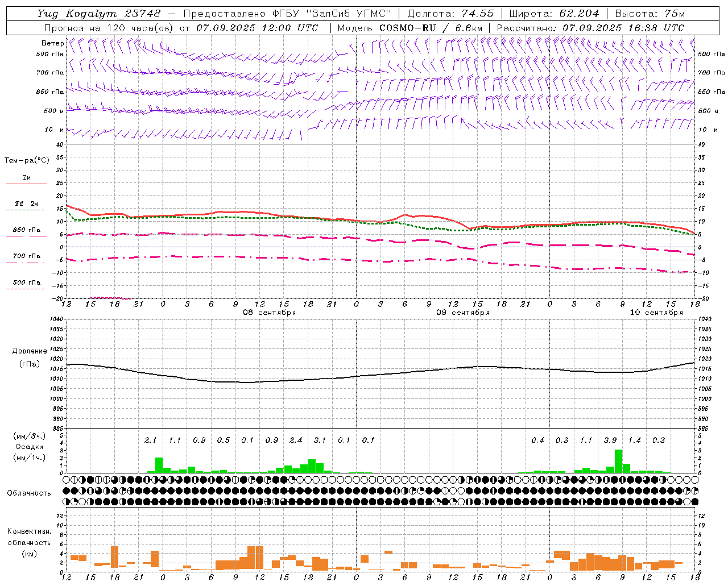Click the Ветер panel label

click(x=52, y=43)
